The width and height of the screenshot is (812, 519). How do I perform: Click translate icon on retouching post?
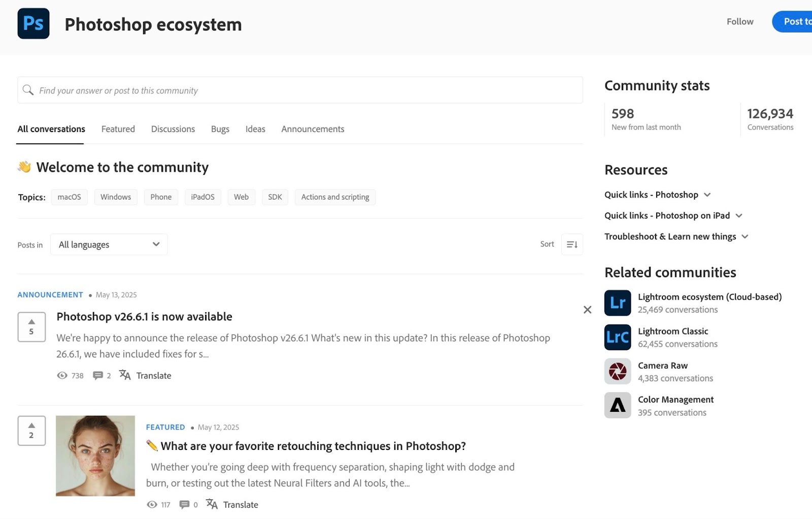point(212,504)
